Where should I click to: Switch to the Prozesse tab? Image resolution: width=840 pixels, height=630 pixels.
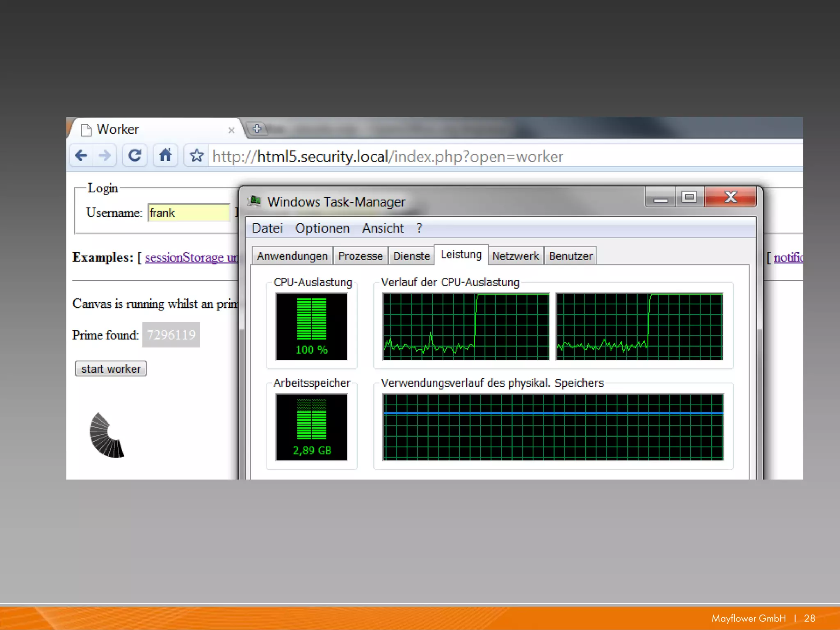tap(360, 256)
